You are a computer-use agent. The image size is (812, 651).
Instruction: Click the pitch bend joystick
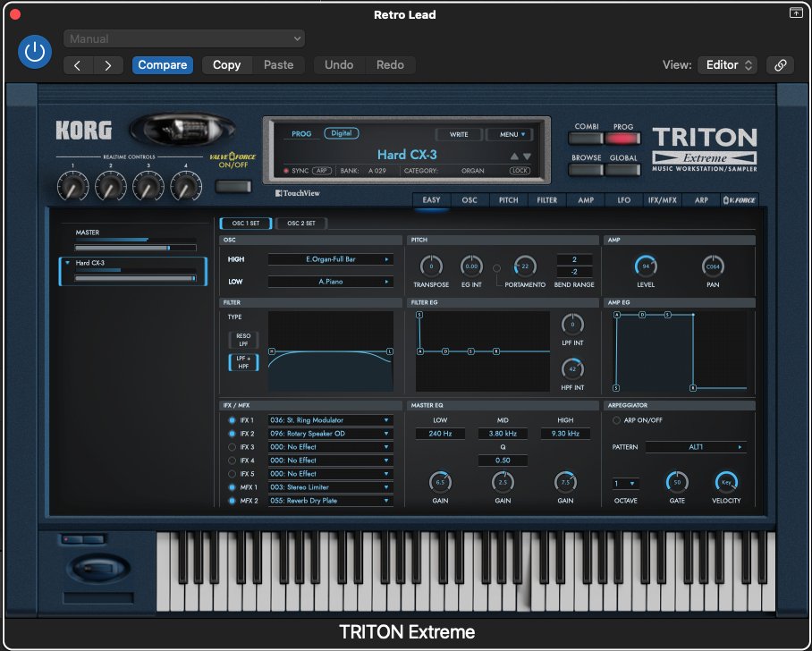click(97, 569)
